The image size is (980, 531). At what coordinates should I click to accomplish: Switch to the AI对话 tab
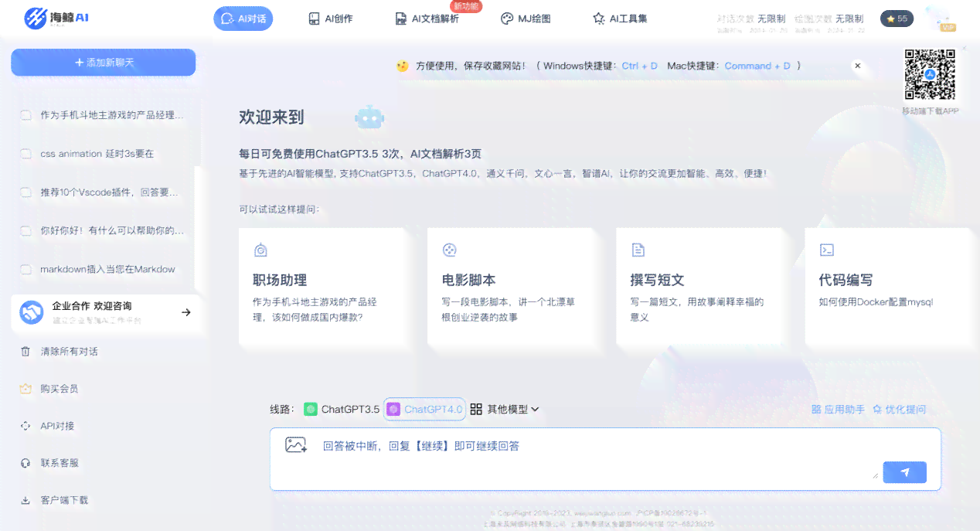click(243, 19)
